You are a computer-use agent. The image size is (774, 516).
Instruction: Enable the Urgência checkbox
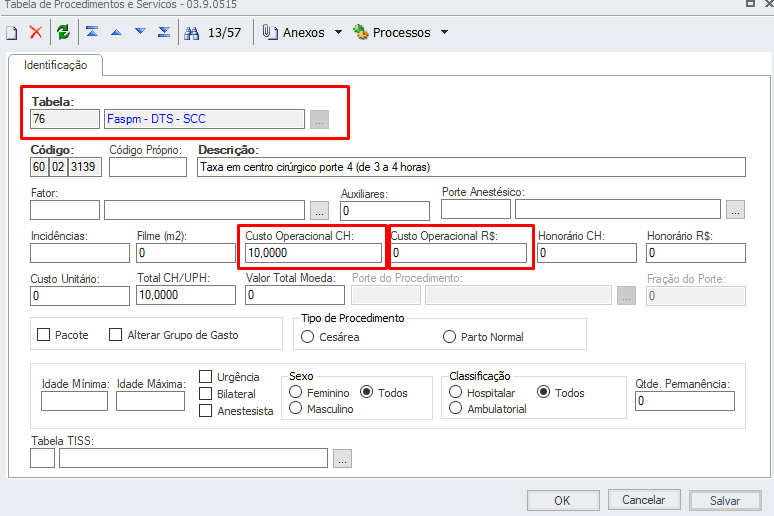[205, 377]
